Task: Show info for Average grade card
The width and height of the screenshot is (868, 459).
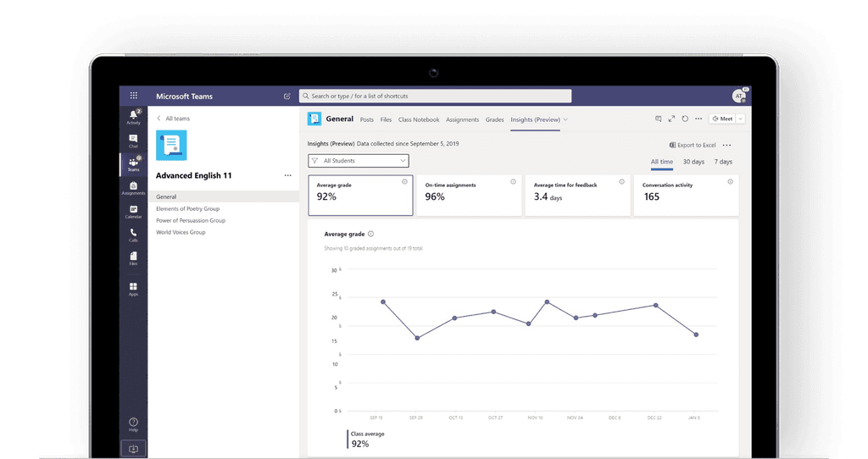Action: (404, 182)
